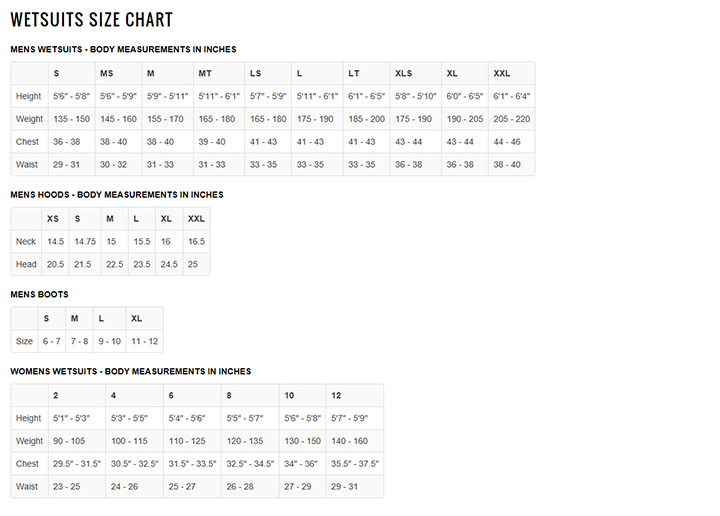Click the womens chest cell 34" - 36"
Image resolution: width=720 pixels, height=516 pixels.
(301, 464)
